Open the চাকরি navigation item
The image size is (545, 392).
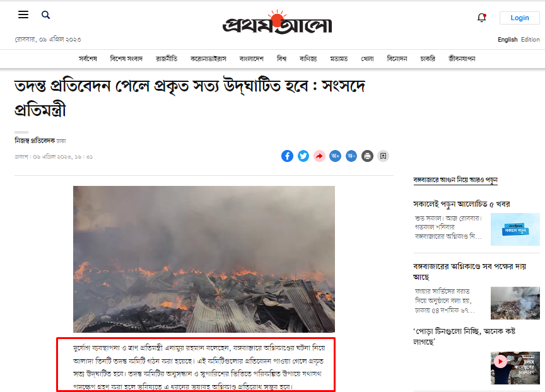(x=428, y=59)
